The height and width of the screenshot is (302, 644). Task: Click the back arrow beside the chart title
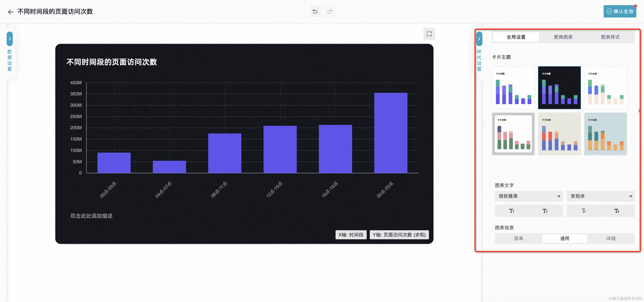10,12
